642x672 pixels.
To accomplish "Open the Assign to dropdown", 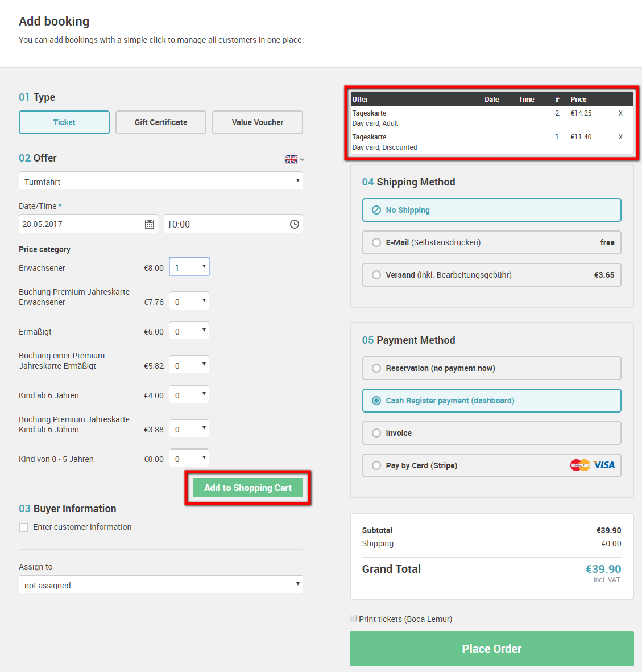I will tap(160, 584).
